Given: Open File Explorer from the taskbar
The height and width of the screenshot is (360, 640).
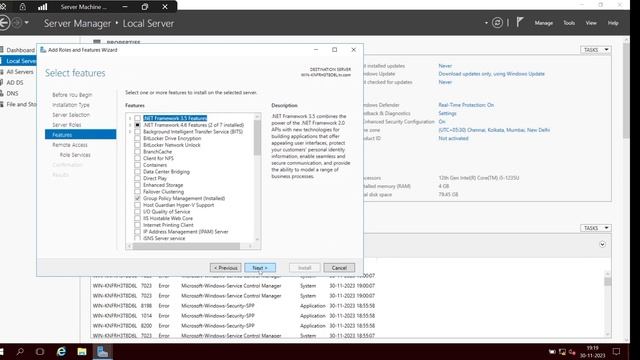Looking at the screenshot, I should point(82,351).
